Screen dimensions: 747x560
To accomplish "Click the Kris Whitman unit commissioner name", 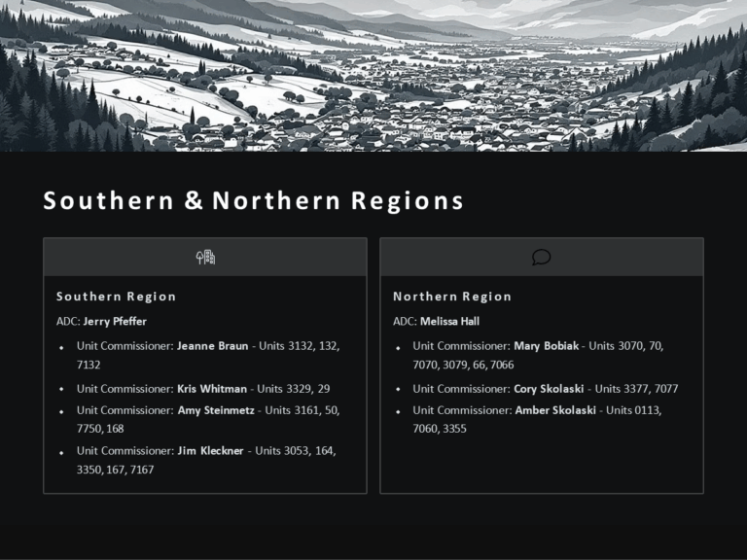I will [212, 389].
